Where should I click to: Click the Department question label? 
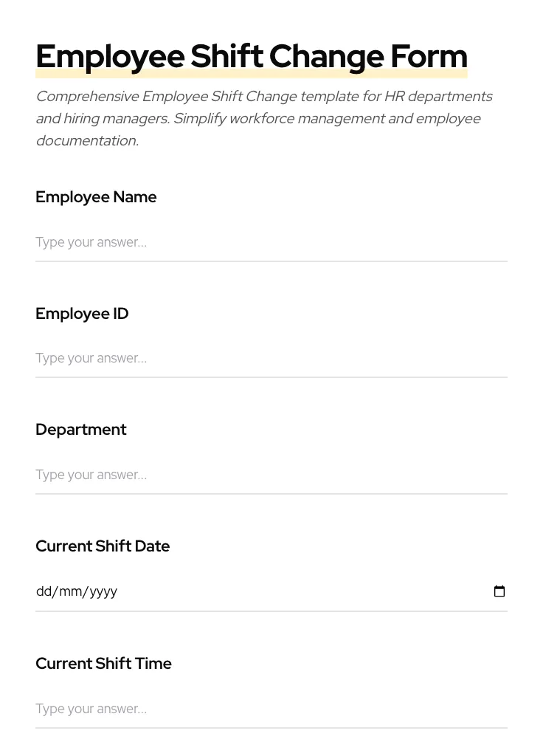coord(81,430)
